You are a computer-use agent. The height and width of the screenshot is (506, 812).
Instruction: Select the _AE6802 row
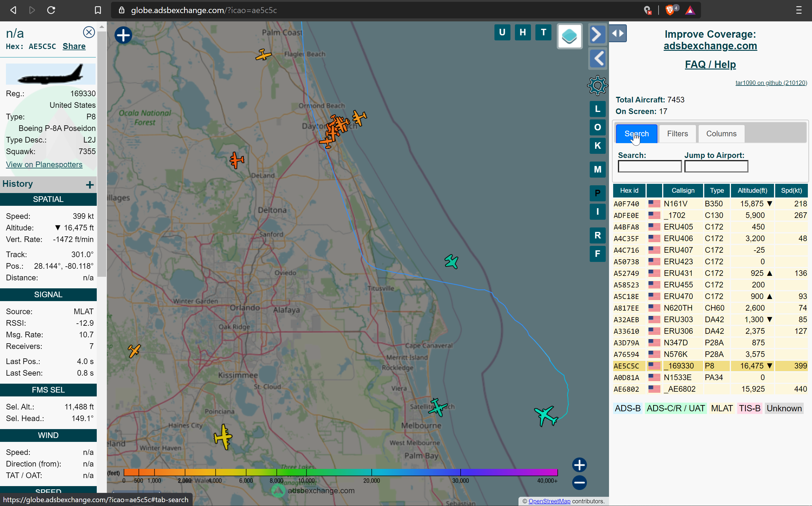710,389
